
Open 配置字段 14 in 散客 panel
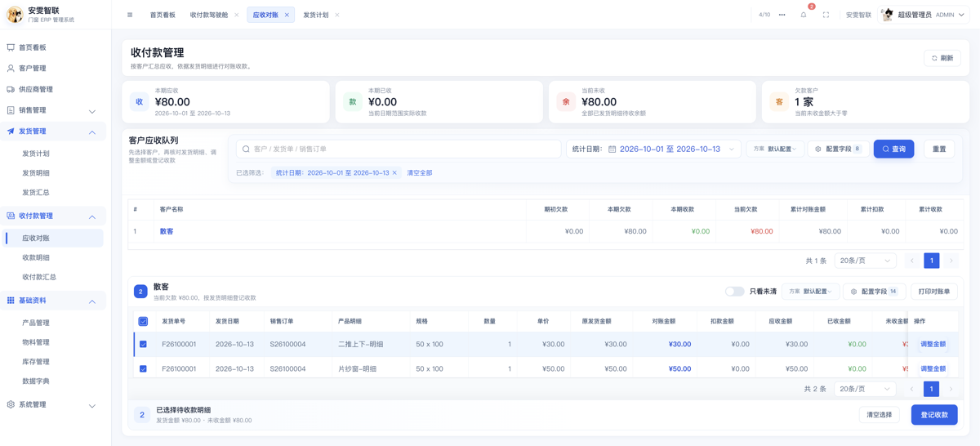[x=875, y=292]
